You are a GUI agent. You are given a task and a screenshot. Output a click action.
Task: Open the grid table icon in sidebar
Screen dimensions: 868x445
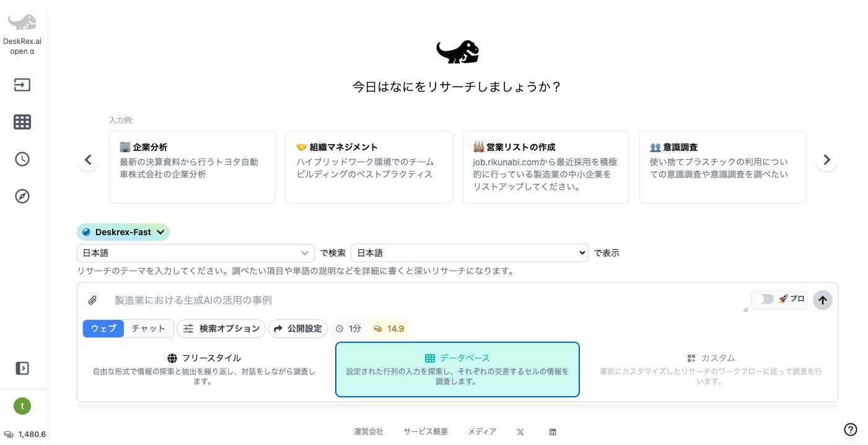pyautogui.click(x=22, y=122)
